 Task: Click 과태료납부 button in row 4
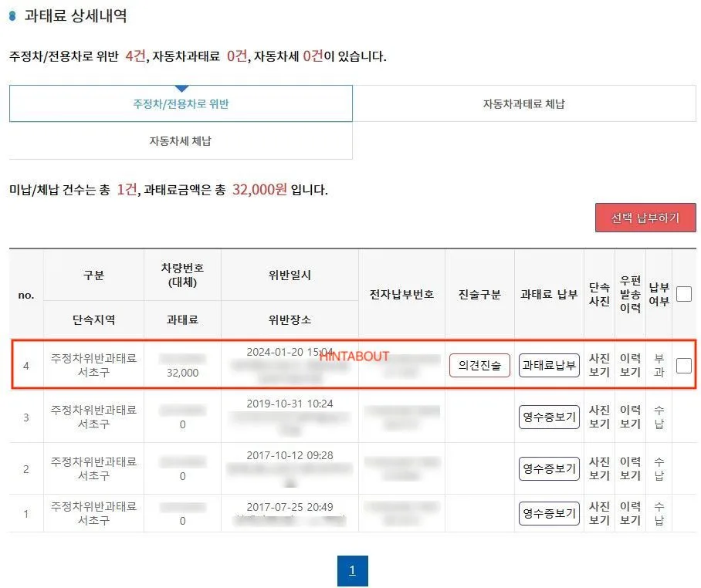tap(549, 366)
